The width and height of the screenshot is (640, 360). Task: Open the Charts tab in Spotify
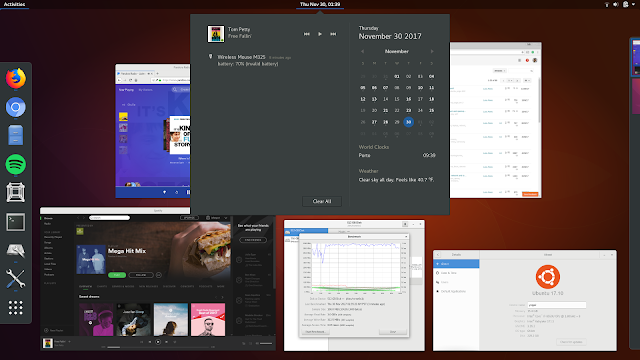[x=102, y=287]
